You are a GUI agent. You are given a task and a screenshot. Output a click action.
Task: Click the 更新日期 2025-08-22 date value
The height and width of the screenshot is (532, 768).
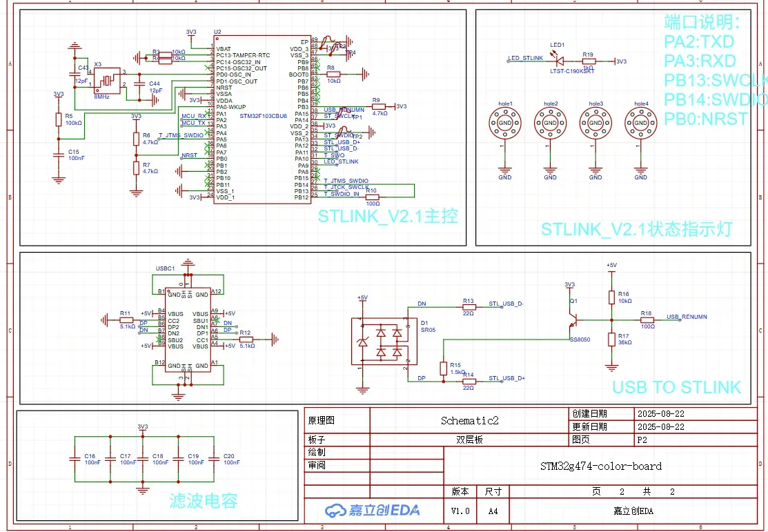661,426
